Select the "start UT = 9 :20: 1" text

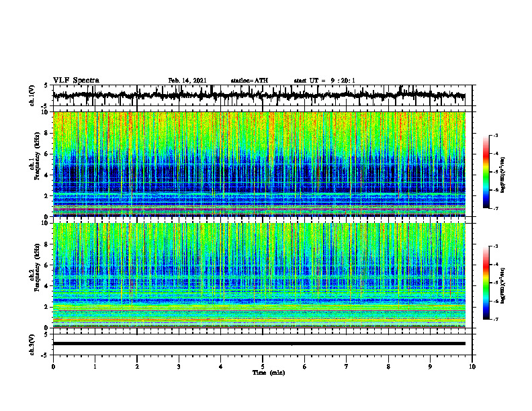324,81
